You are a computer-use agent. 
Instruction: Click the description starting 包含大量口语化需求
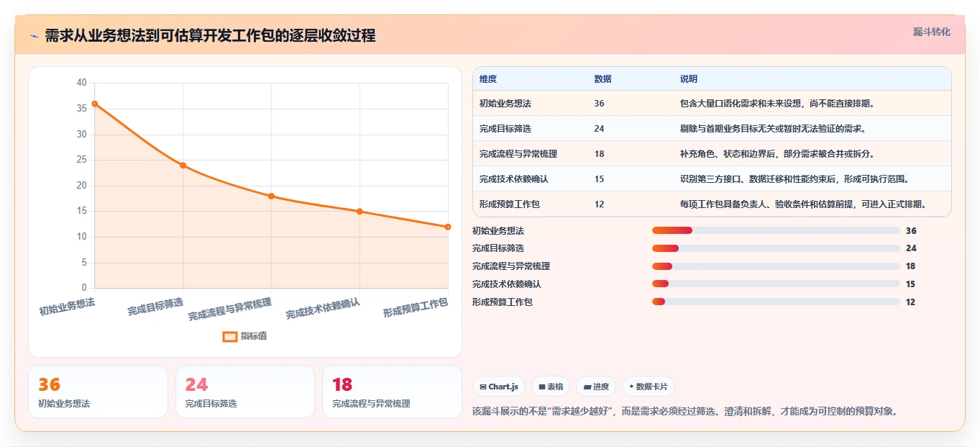777,104
